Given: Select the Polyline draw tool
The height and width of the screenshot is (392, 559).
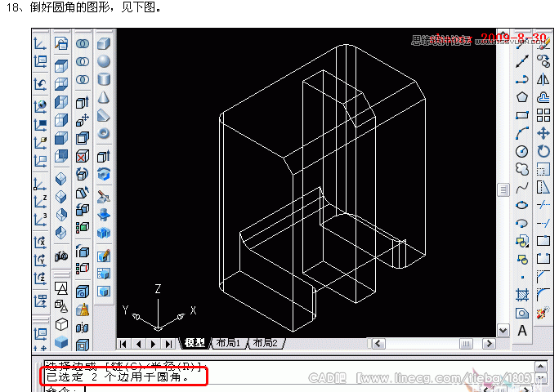Looking at the screenshot, I should 522,79.
